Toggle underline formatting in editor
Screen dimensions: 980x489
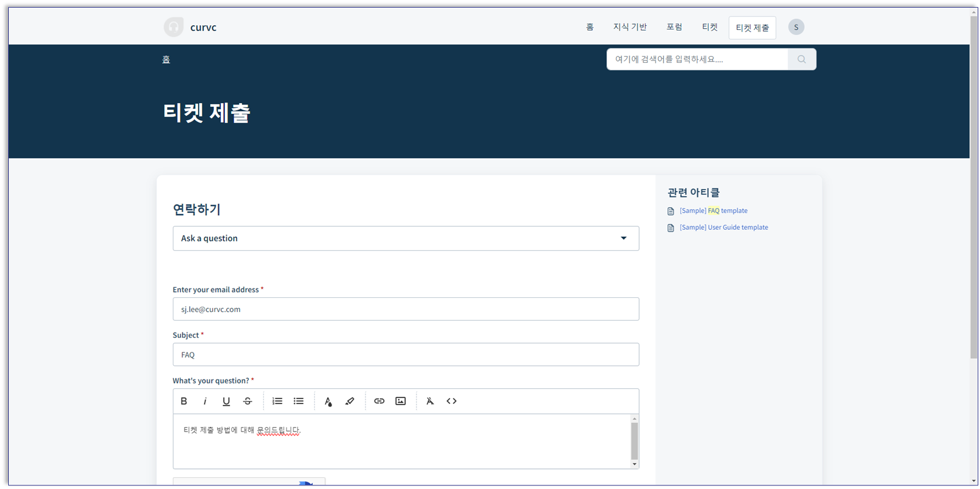coord(226,401)
